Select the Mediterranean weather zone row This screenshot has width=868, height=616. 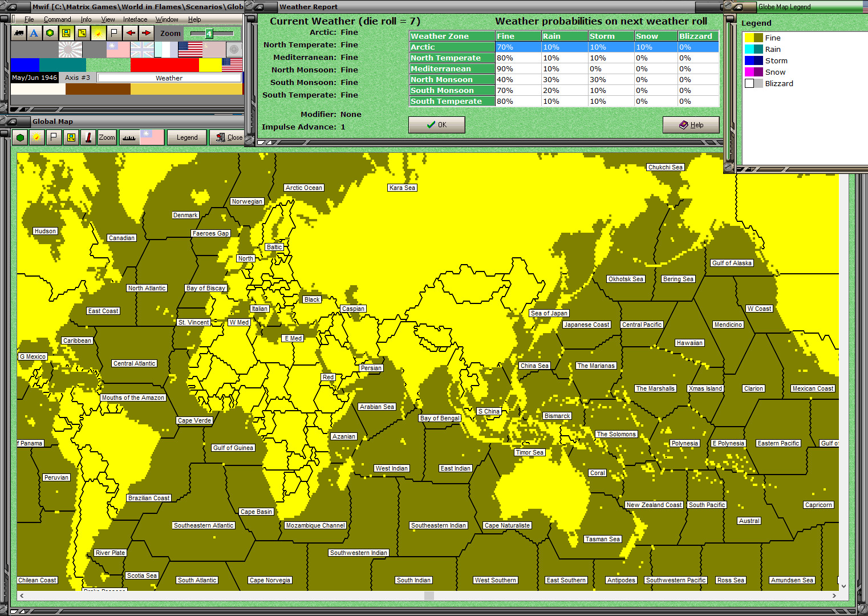pos(564,69)
